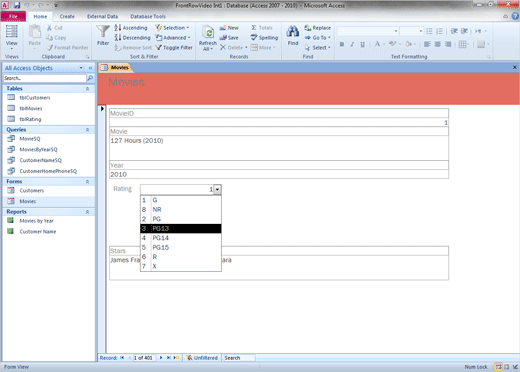Switch to the Create ribbon tab

[x=67, y=16]
